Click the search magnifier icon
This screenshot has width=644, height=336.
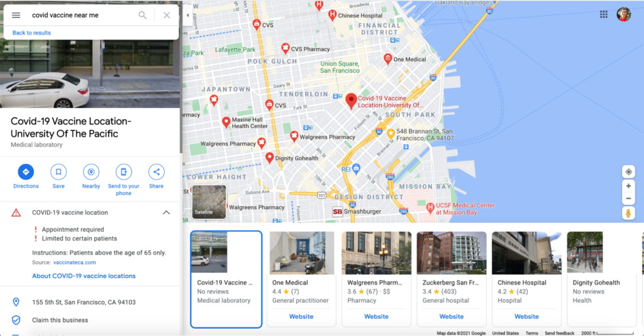click(143, 15)
